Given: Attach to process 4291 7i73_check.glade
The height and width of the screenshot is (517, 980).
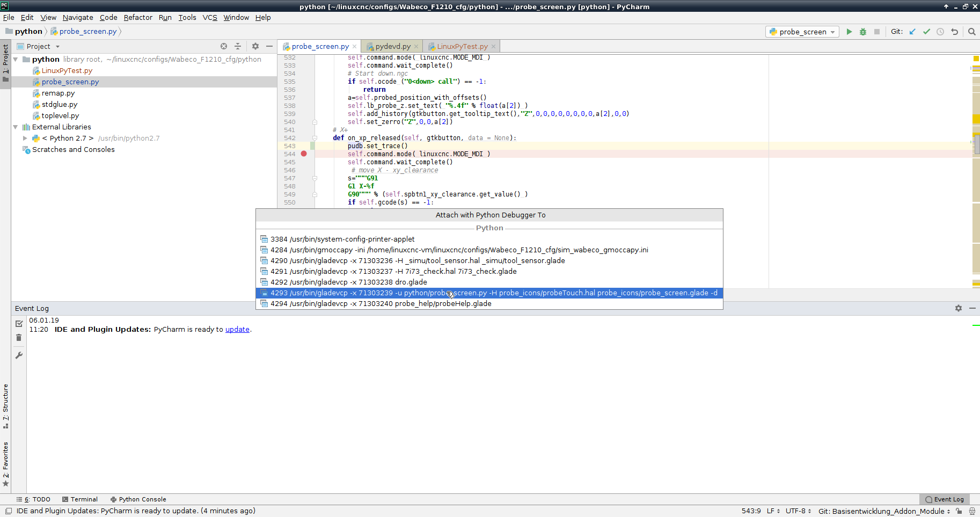Looking at the screenshot, I should tap(489, 272).
